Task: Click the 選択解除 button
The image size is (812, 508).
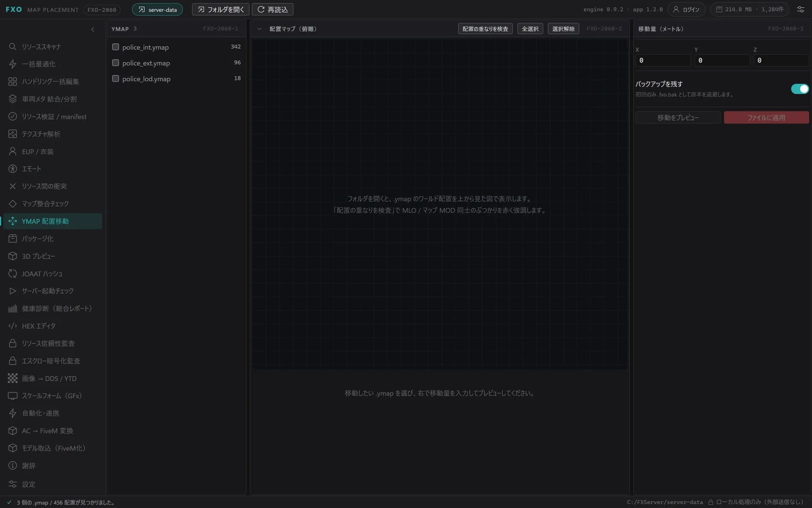Action: pos(563,29)
